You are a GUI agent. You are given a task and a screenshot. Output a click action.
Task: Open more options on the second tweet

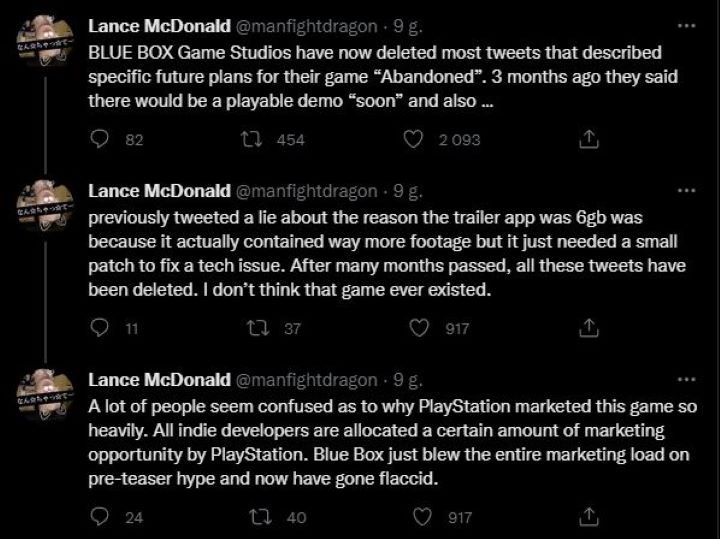click(x=686, y=191)
